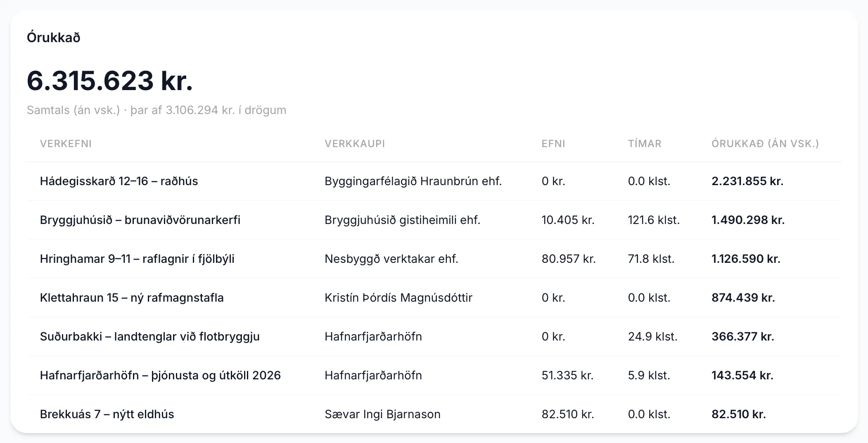
Task: Click the VERKKAUPI column header
Action: (355, 143)
